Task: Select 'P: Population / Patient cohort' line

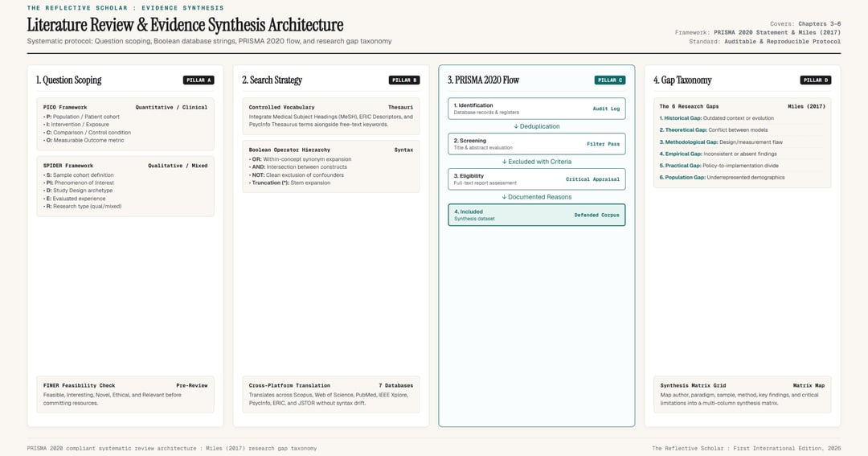Action: [x=81, y=117]
